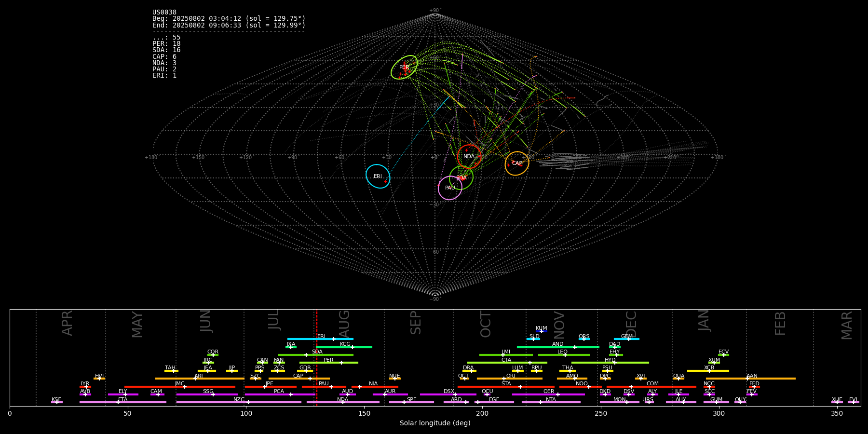This screenshot has height=434, width=868.
Task: Click the JXA shower bar on timeline
Action: [x=291, y=347]
